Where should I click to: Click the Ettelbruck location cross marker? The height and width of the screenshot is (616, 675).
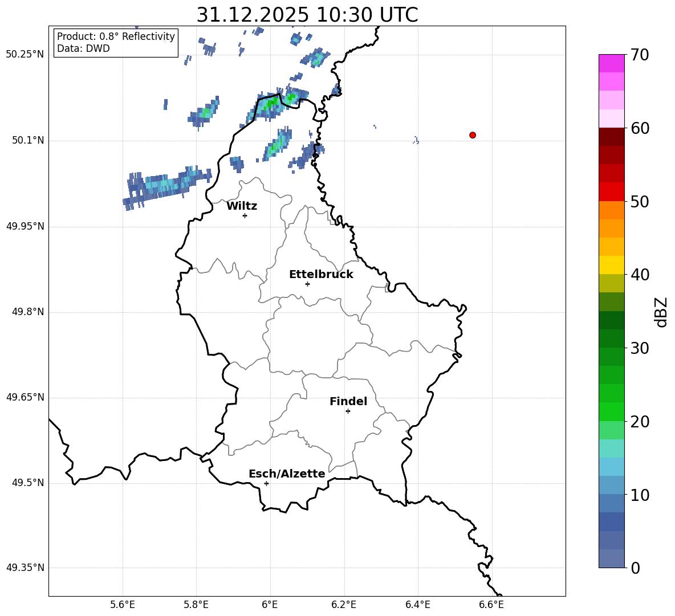click(x=307, y=284)
